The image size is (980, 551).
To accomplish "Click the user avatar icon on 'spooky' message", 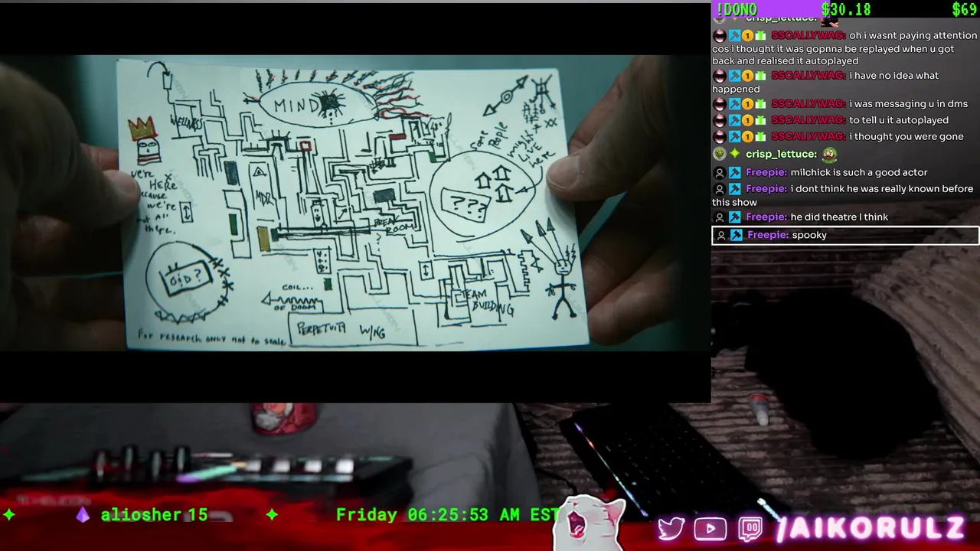I will tap(720, 235).
